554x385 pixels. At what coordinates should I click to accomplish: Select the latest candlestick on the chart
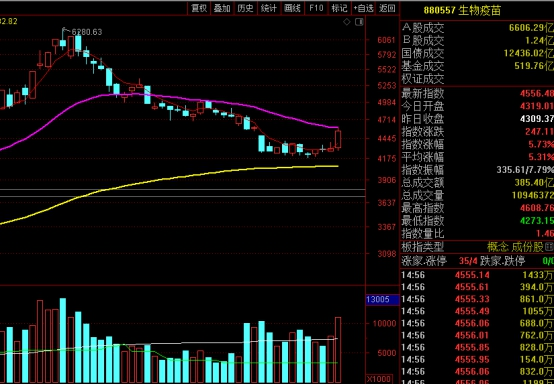click(338, 139)
